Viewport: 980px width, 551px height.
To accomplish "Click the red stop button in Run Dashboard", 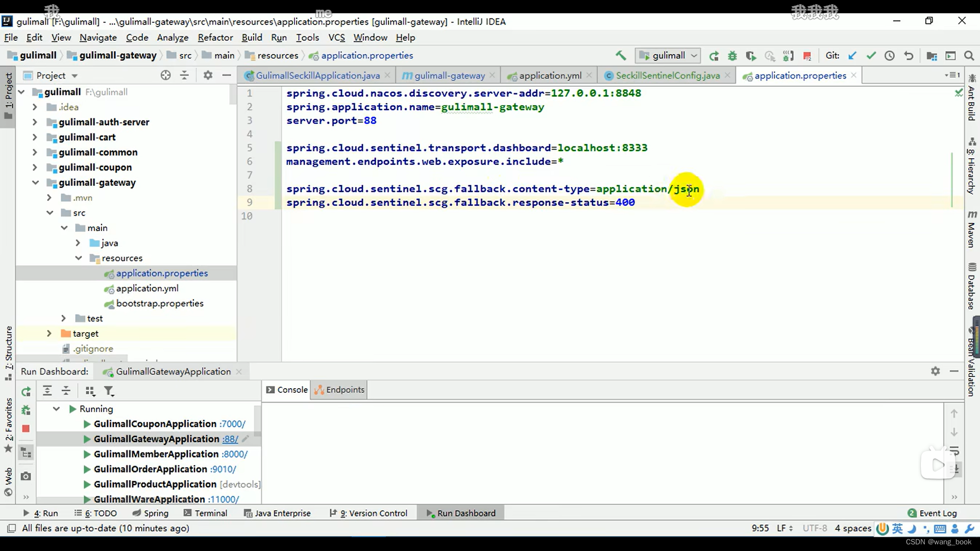I will 26,429.
